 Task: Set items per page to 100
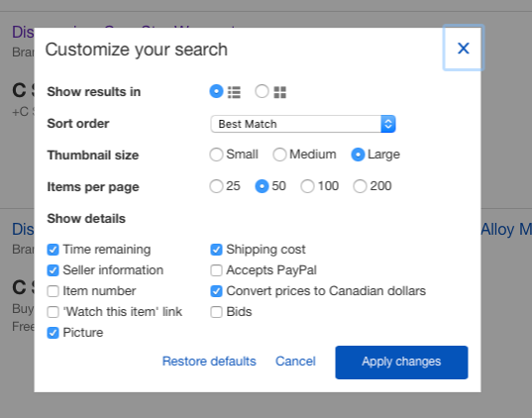[307, 186]
